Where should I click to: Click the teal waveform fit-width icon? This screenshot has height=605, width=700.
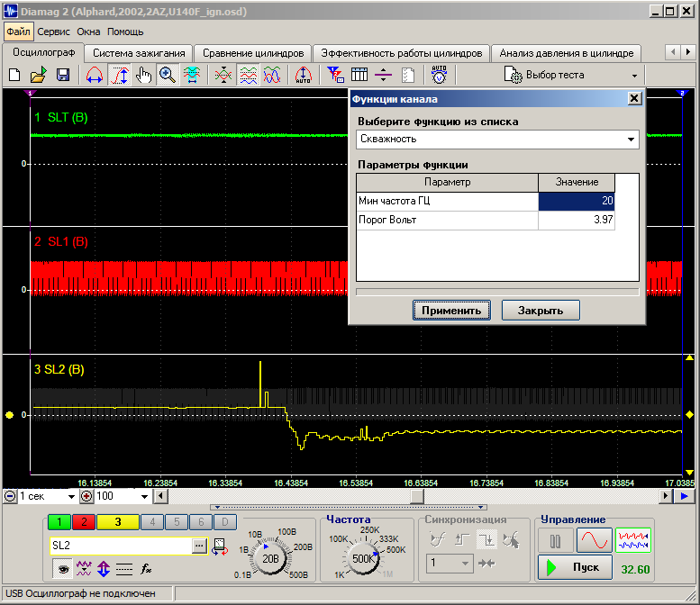point(192,75)
